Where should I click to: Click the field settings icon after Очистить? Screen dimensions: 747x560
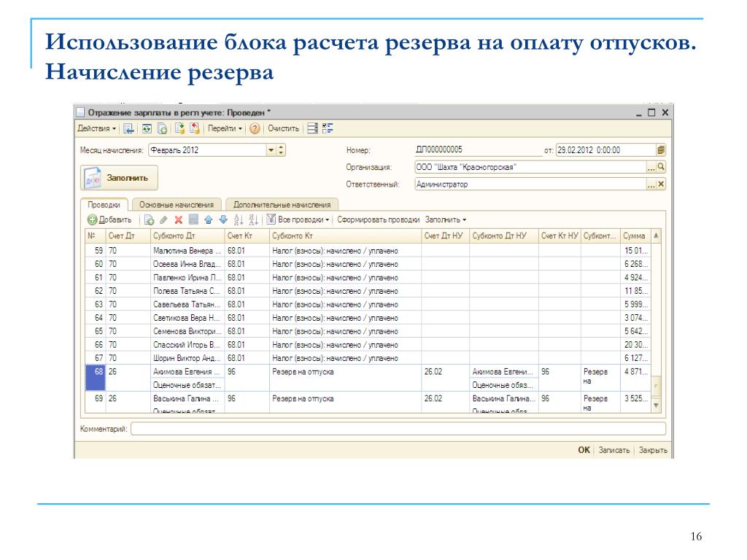[x=312, y=128]
